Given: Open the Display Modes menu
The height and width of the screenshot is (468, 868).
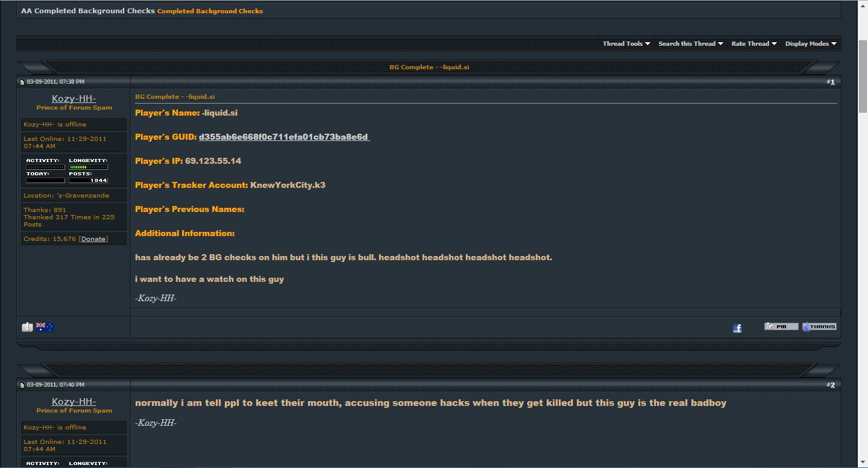Looking at the screenshot, I should pos(811,44).
